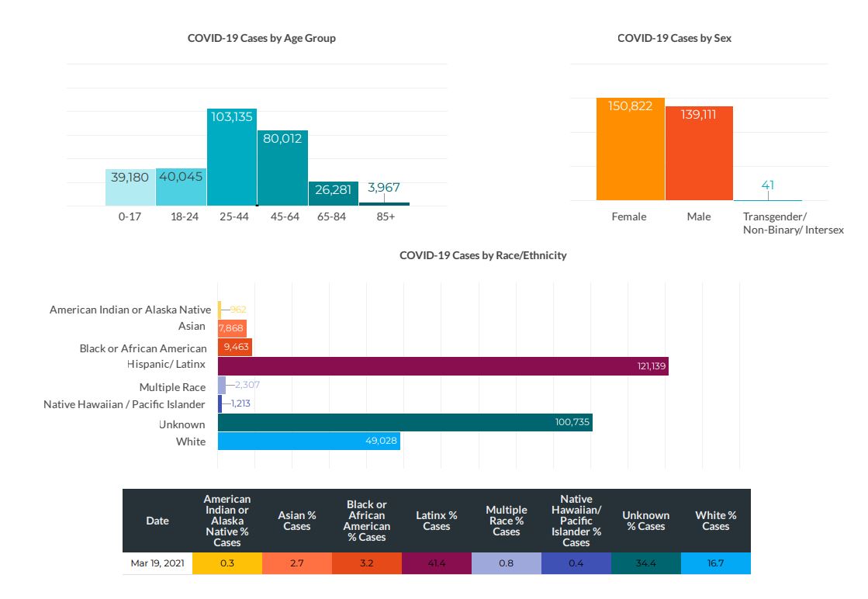The height and width of the screenshot is (599, 868).
Task: Click the Black or African American bar
Action: click(x=235, y=347)
